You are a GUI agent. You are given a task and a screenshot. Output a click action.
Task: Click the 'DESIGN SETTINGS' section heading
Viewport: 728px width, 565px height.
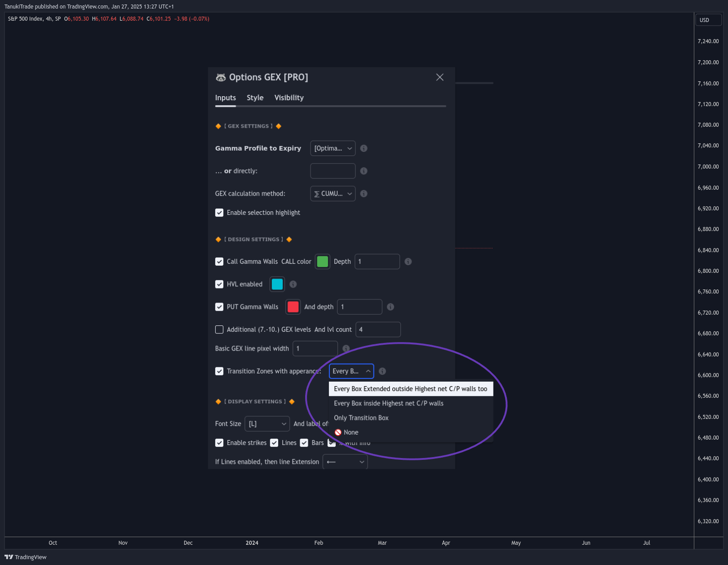point(254,240)
